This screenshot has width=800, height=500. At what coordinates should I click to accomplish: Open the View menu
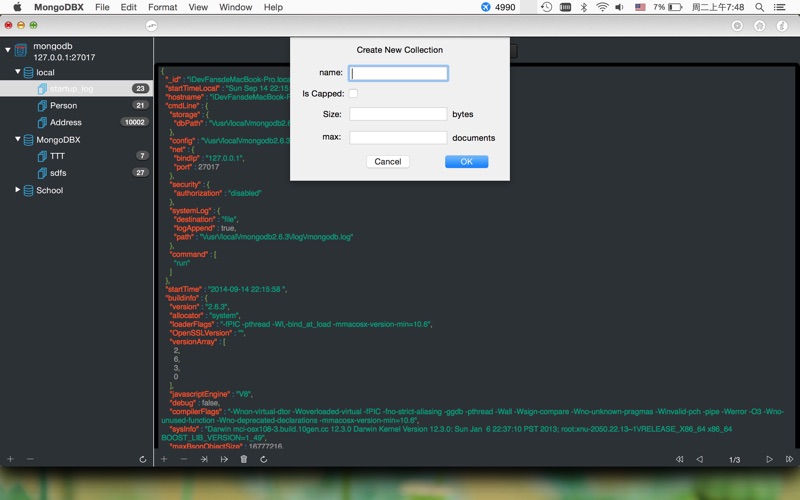pos(198,7)
